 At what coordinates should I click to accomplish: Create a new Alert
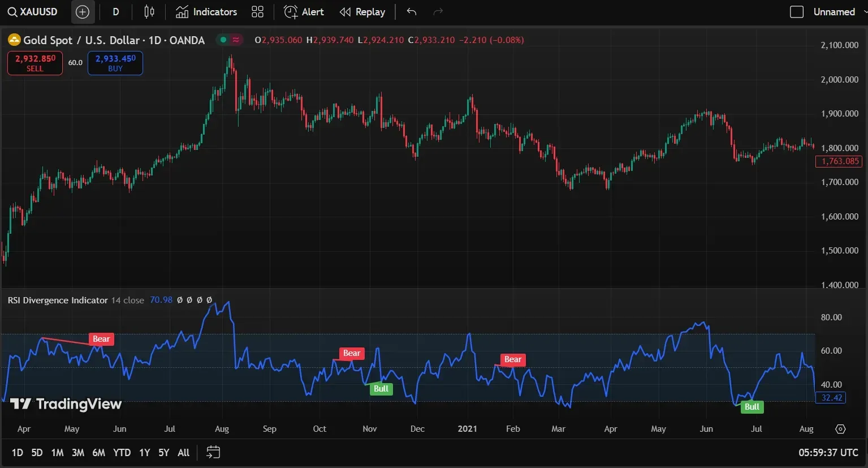pyautogui.click(x=304, y=12)
